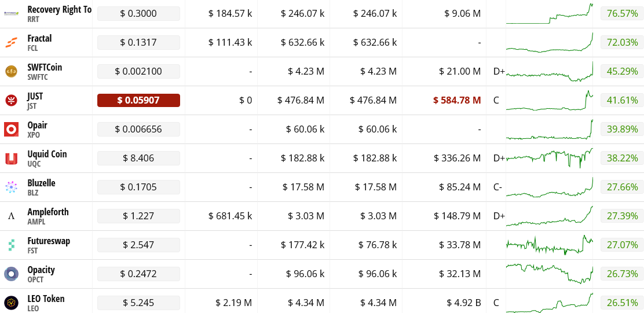Click the Recovery Right Token 76.57% change badge
This screenshot has height=313, width=644.
(620, 13)
